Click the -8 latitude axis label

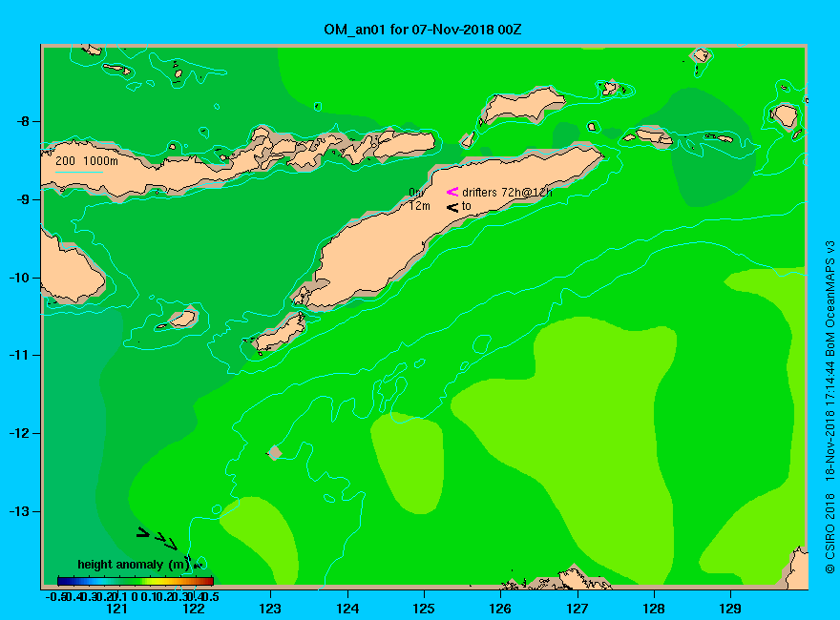23,121
